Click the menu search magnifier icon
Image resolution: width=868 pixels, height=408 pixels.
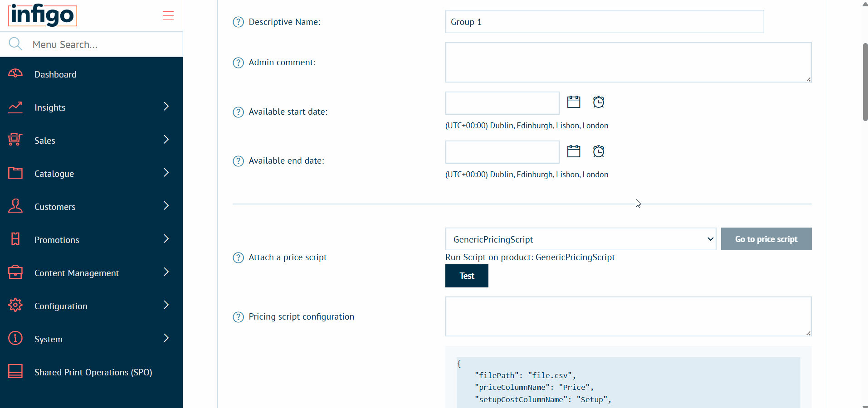(15, 44)
